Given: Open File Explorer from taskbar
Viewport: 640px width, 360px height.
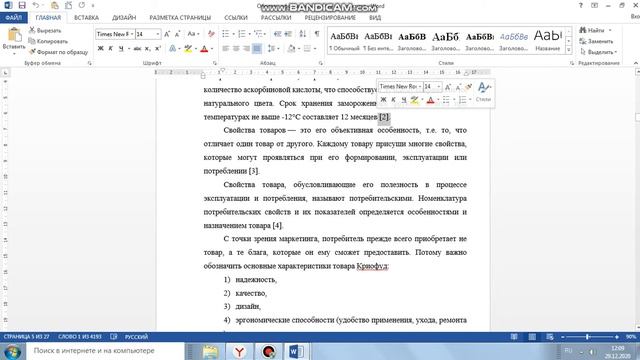Looking at the screenshot, I should (211, 351).
